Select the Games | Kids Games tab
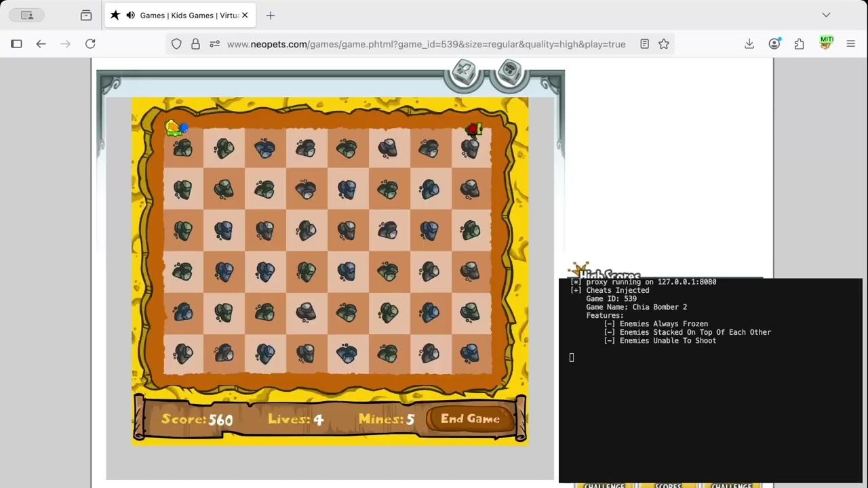The image size is (868, 488). (x=180, y=15)
